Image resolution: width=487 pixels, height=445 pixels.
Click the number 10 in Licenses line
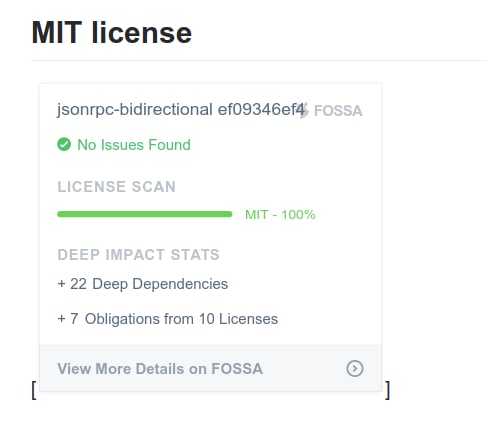[x=207, y=319]
